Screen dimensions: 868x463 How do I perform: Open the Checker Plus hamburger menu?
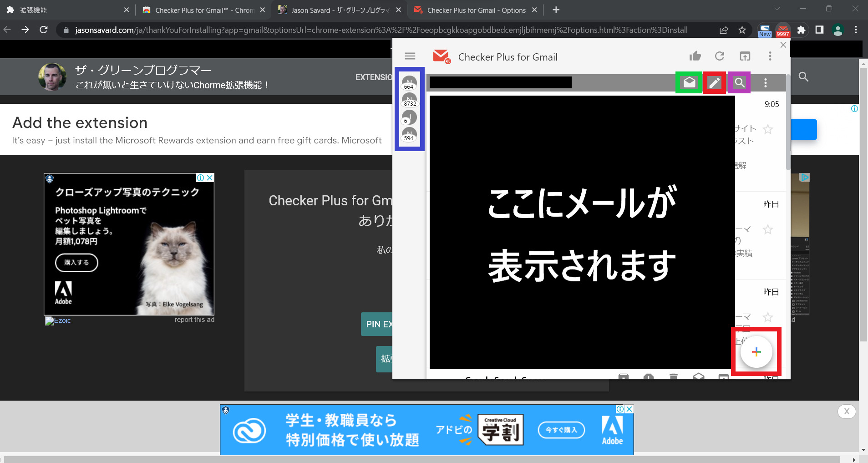[x=410, y=56]
